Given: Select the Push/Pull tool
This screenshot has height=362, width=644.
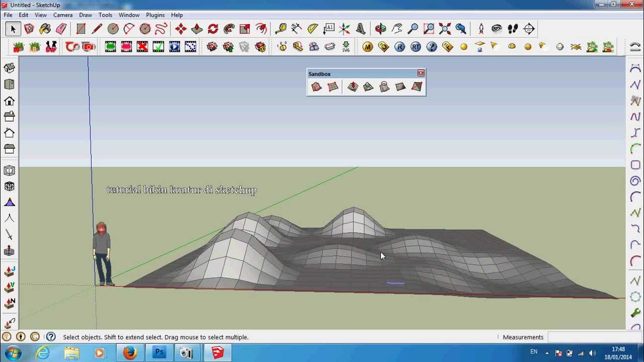Looking at the screenshot, I should pyautogui.click(x=197, y=29).
